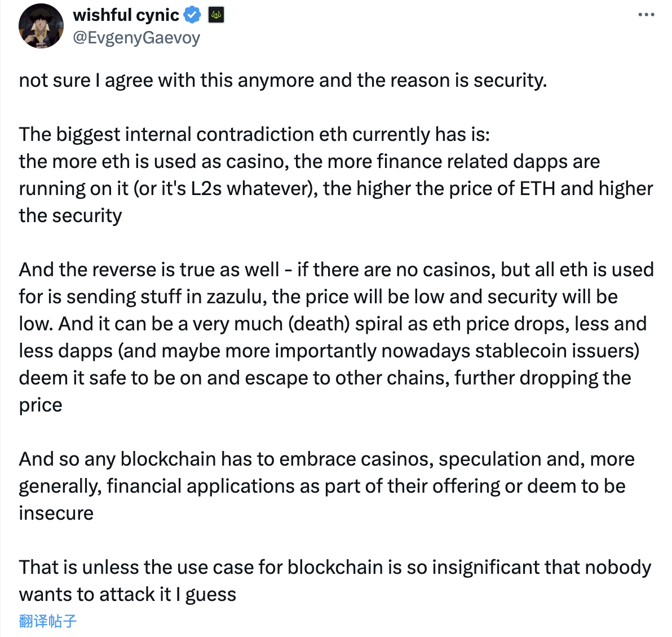
Task: Click the line starting "running on it"
Action: click(x=335, y=188)
